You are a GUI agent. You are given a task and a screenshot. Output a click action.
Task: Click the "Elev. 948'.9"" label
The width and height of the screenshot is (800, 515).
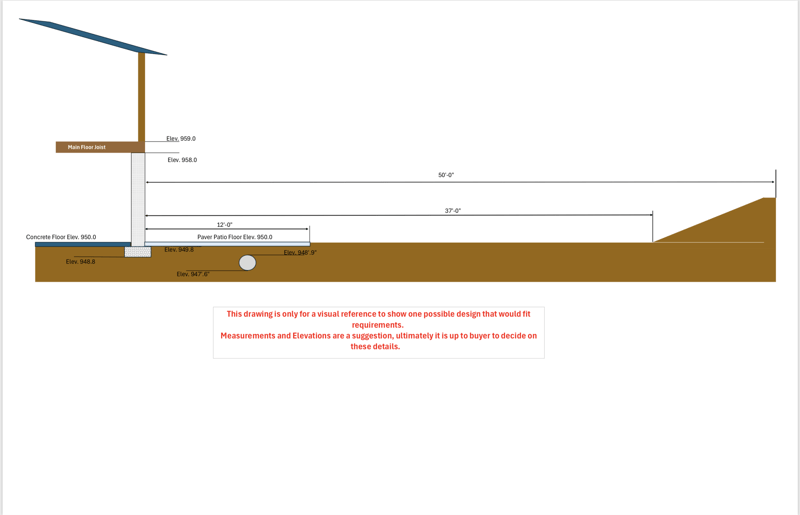(x=300, y=253)
